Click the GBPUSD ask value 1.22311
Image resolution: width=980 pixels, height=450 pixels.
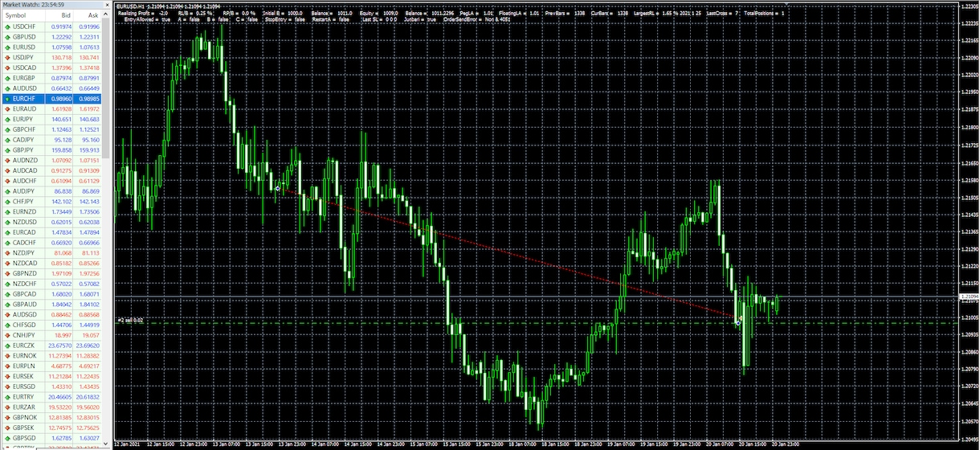[x=89, y=37]
